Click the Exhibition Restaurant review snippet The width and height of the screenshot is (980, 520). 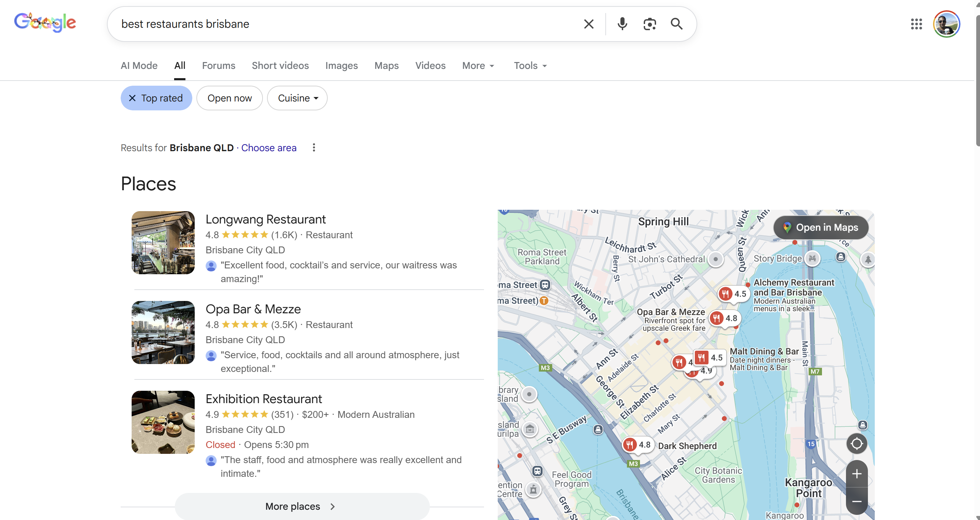(x=341, y=467)
